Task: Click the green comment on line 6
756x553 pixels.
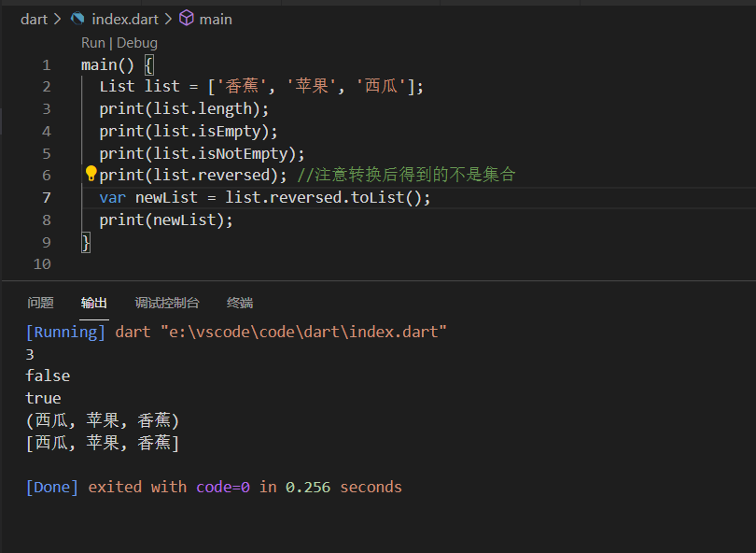Action: (x=406, y=175)
